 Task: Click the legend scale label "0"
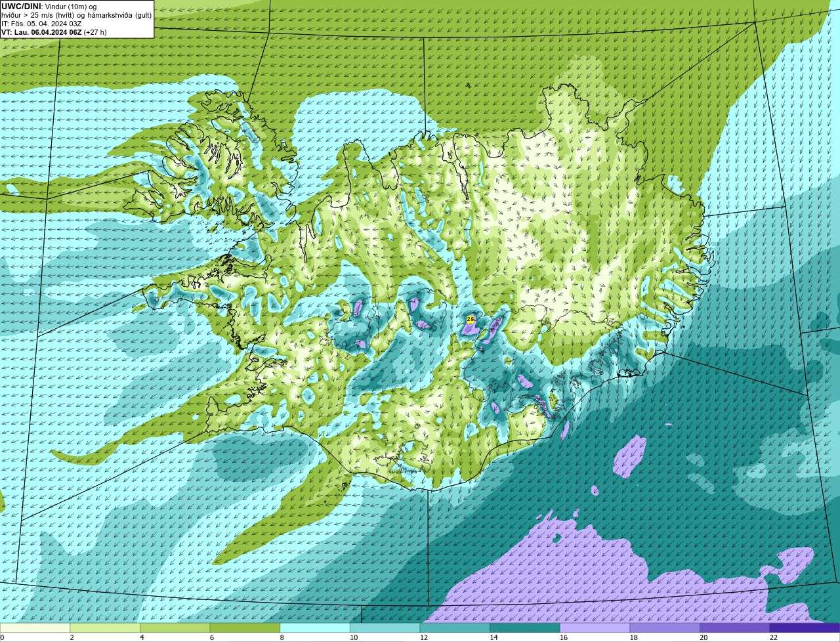(2, 637)
